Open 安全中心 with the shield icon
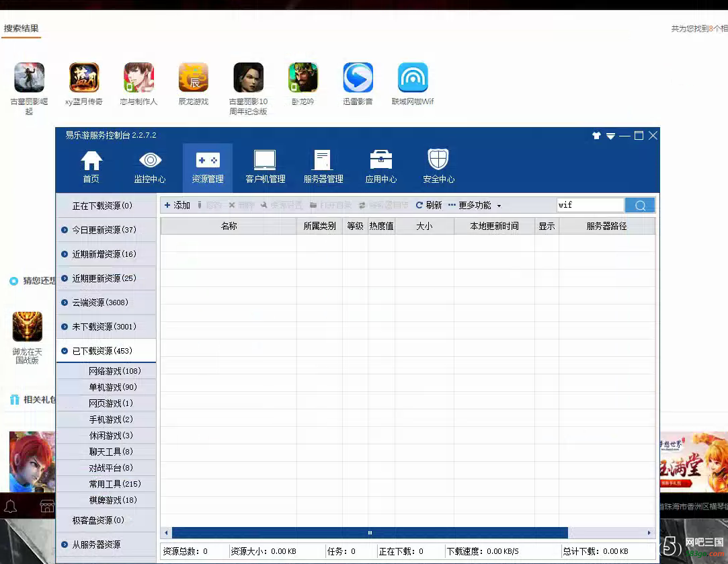This screenshot has width=728, height=564. click(438, 167)
